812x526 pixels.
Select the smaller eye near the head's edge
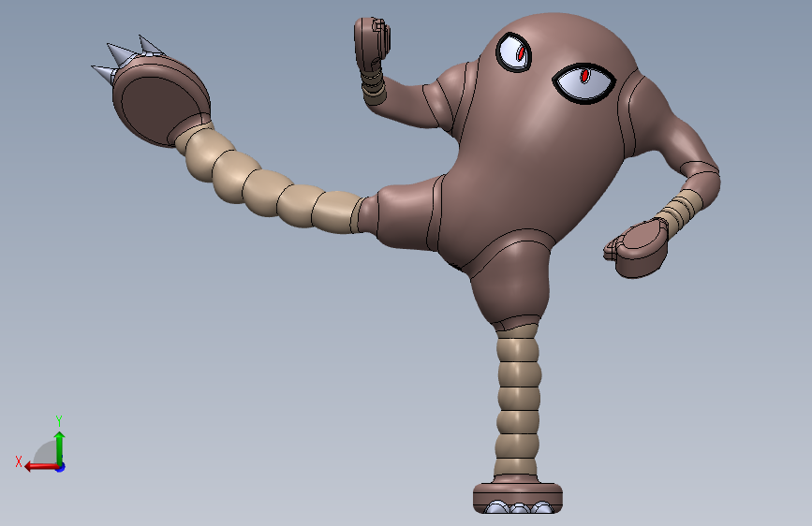coord(514,51)
